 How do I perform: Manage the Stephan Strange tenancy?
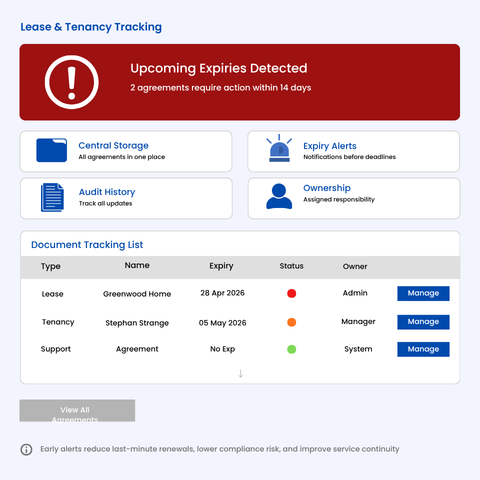[423, 322]
